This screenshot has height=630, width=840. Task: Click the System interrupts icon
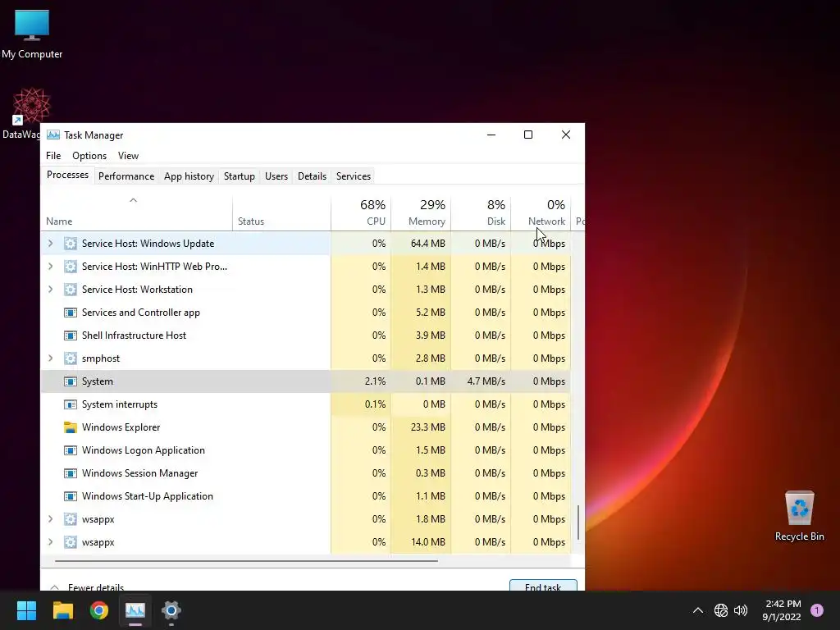[71, 404]
